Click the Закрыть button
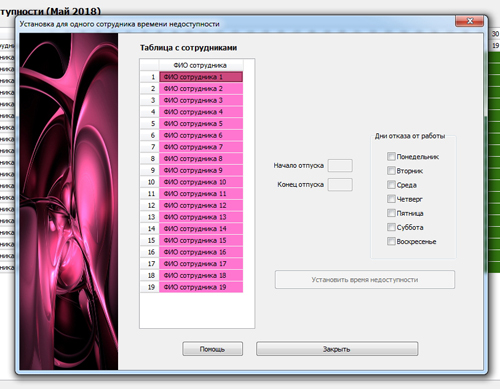This screenshot has height=389, width=500. tap(337, 349)
